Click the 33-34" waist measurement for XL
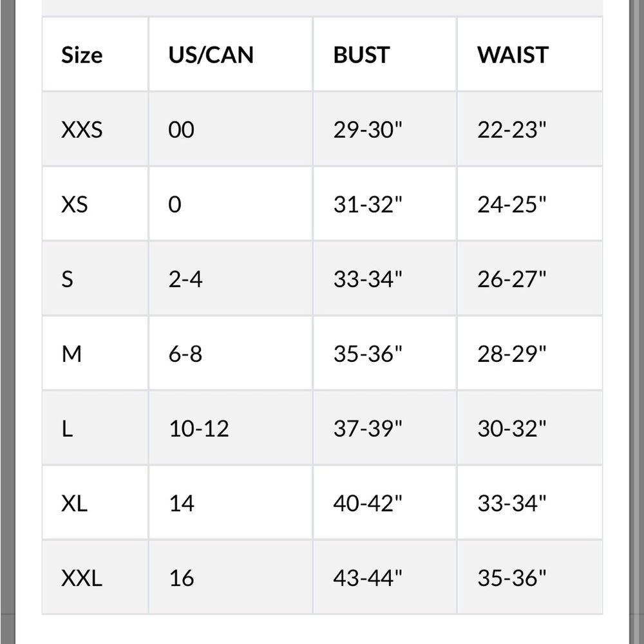Screen dimensions: 644x644 512,503
